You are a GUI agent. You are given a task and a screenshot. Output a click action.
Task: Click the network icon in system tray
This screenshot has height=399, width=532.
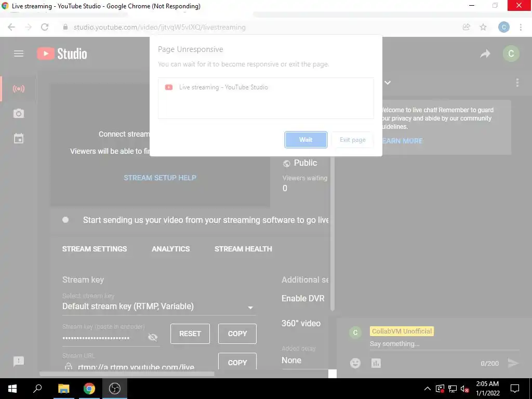(453, 389)
